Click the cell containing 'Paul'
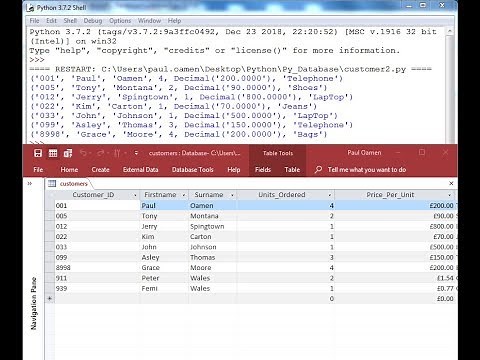Image resolution: width=480 pixels, height=360 pixels. [x=164, y=205]
